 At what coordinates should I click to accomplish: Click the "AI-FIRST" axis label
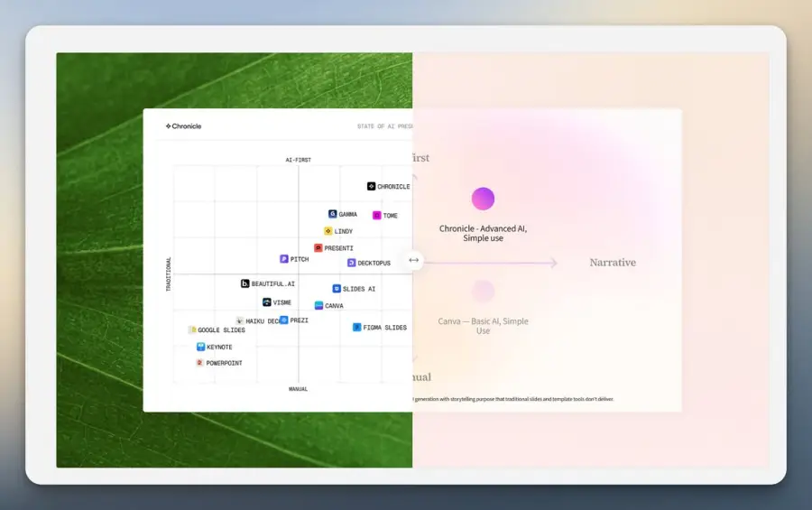coord(299,160)
